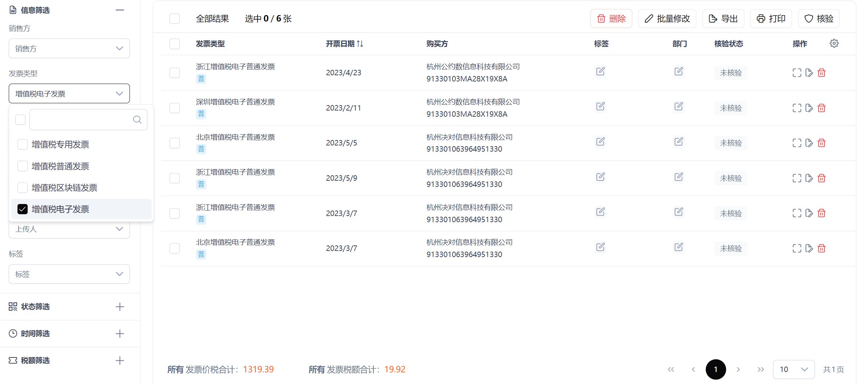Delete the 2023/5/5 invoice row

[x=821, y=143]
